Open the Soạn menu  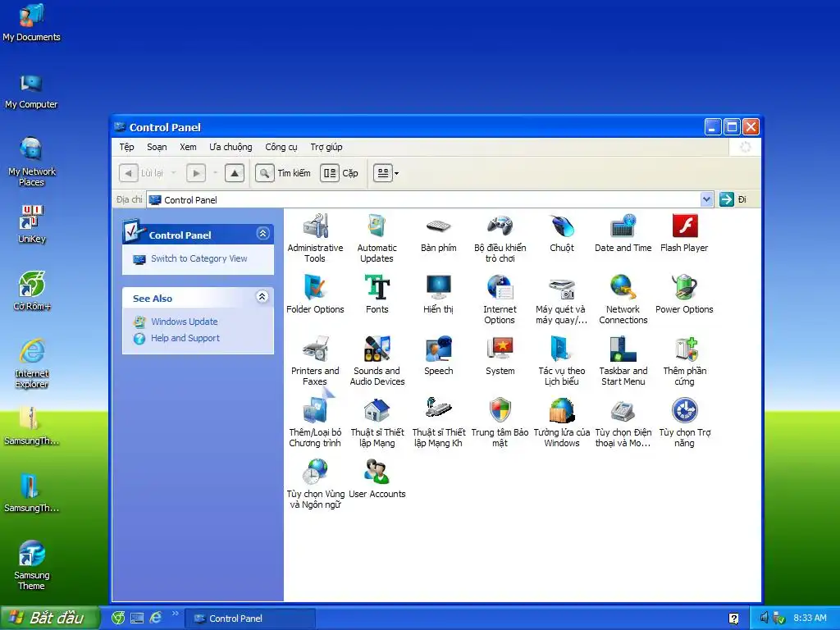click(157, 147)
